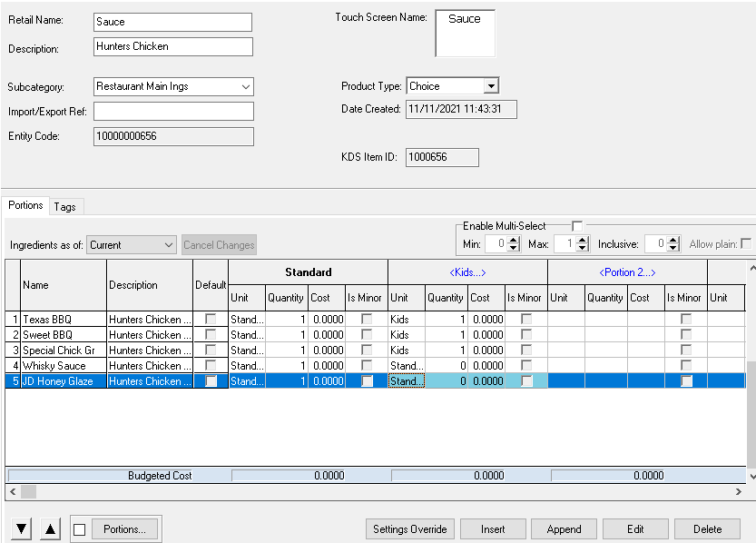756x543 pixels.
Task: Click the Retail Name input field
Action: point(172,22)
